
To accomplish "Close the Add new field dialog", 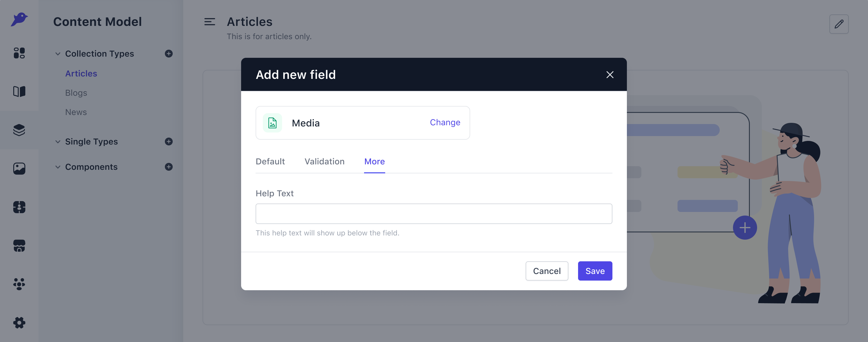I will click(609, 75).
